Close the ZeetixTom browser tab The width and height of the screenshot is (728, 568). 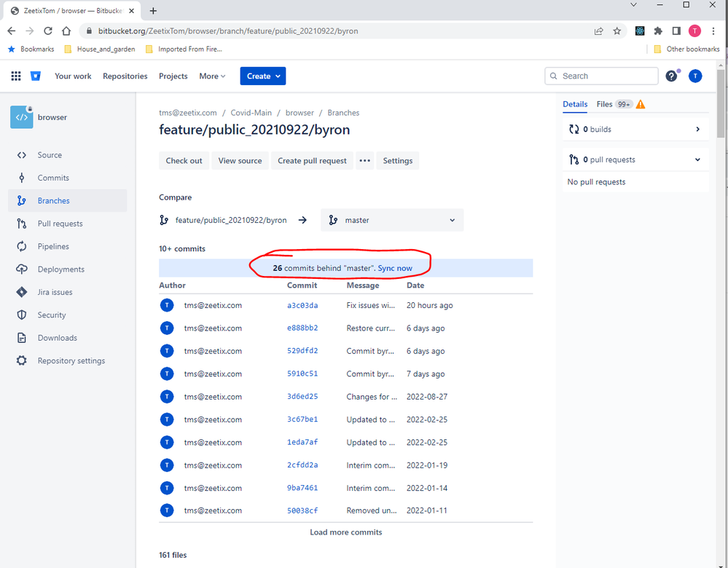click(131, 11)
